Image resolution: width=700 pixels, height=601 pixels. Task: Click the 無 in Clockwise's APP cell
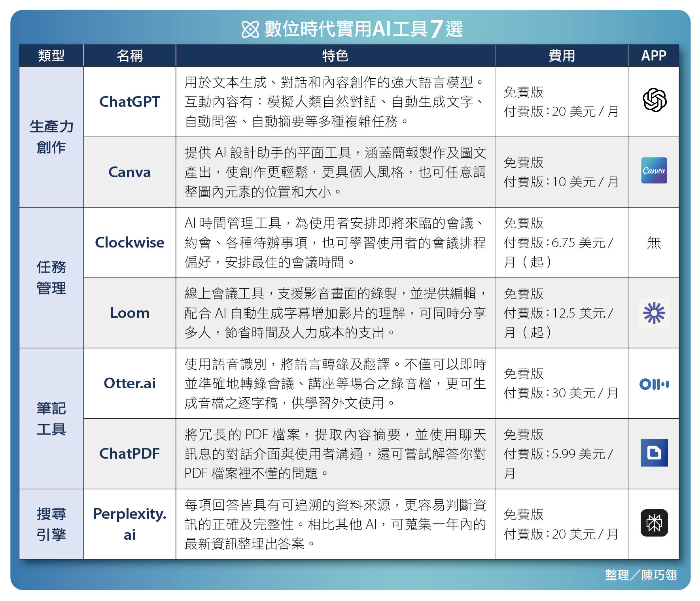pos(654,242)
